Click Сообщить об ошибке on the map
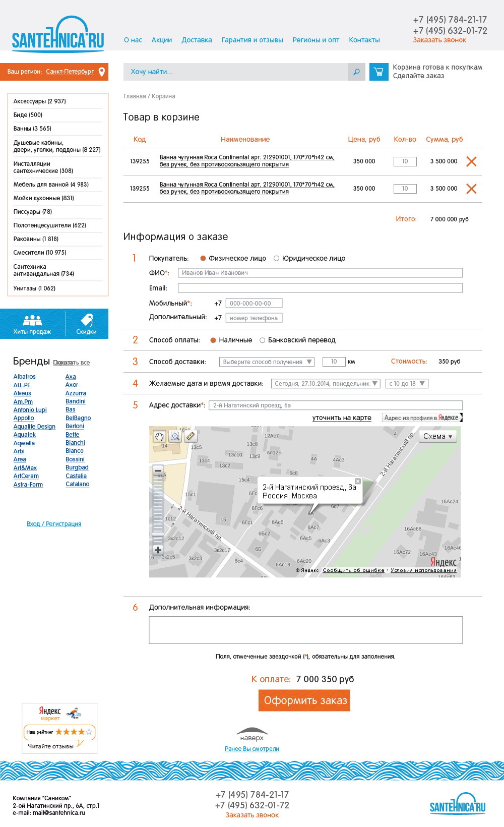The height and width of the screenshot is (827, 504). 353,570
